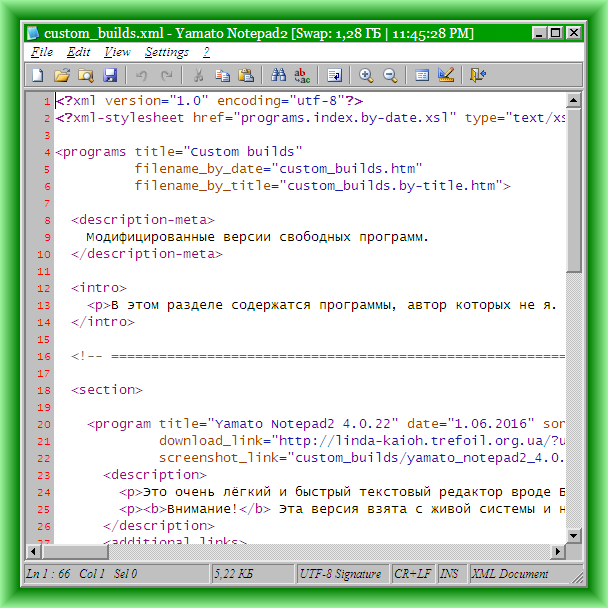
Task: Click the 'download_link=' attribute line
Action: tap(362, 441)
